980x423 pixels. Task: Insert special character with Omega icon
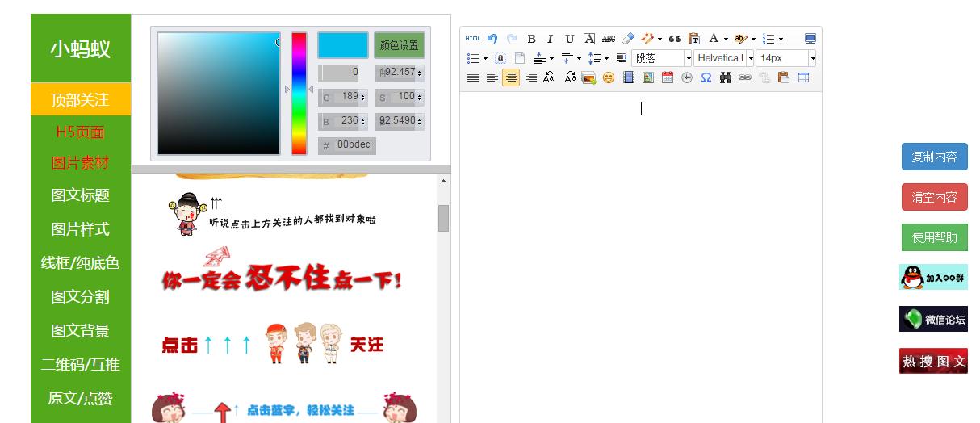[x=706, y=78]
